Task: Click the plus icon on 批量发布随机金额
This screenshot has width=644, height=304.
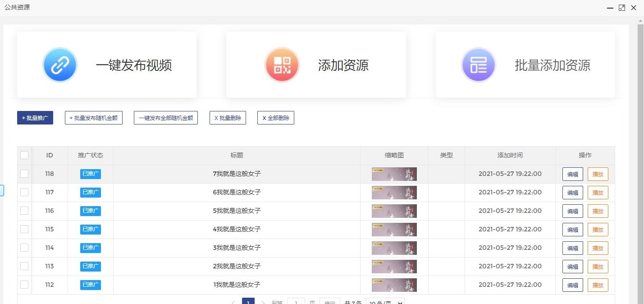Action: (70, 117)
